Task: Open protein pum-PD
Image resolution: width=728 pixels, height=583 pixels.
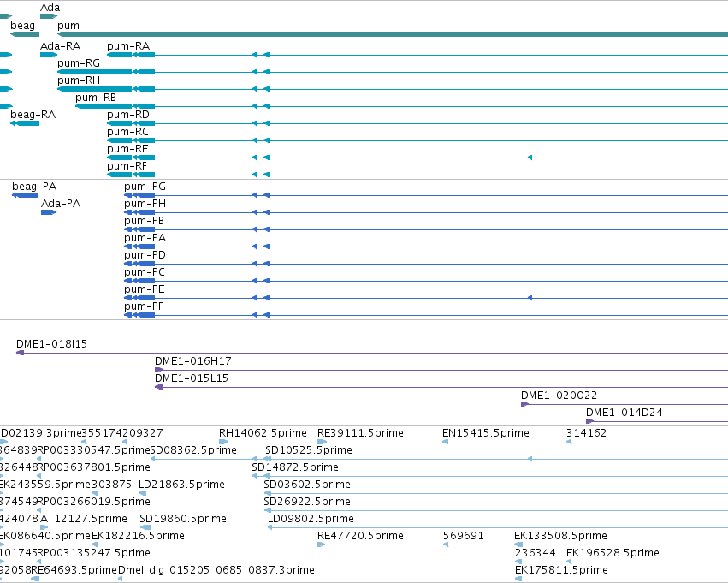Action: click(145, 255)
